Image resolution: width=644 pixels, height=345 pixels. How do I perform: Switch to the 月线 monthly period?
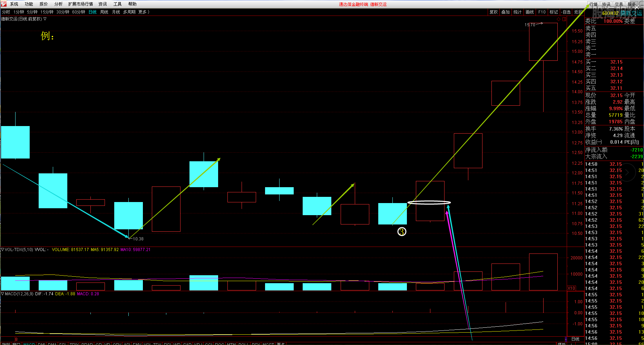116,12
